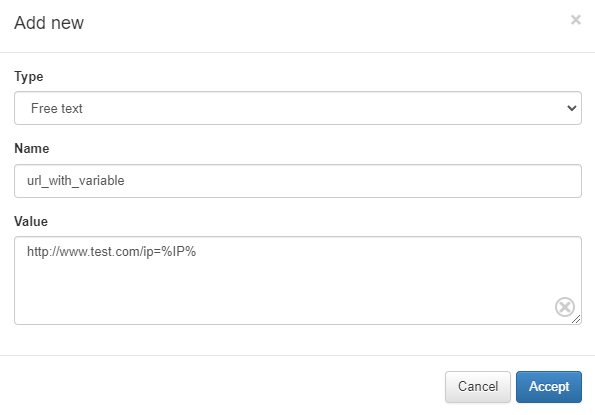Clear the Value field using circled X icon

(565, 307)
